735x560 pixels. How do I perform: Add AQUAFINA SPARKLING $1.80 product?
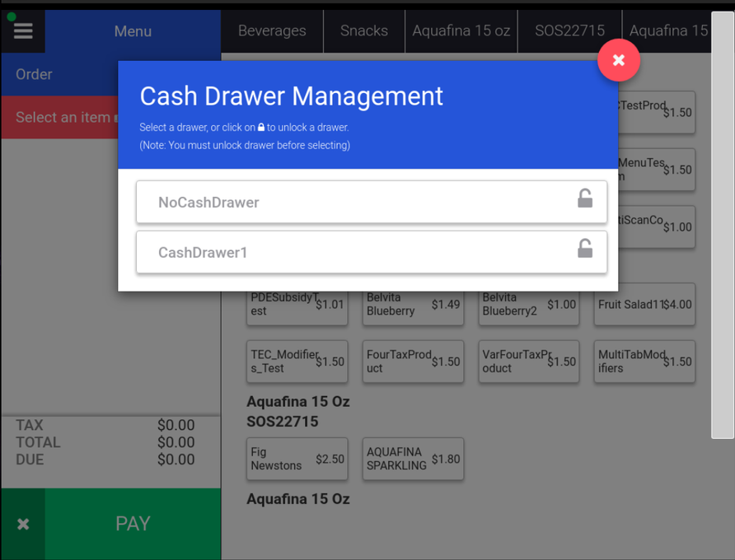click(x=413, y=459)
